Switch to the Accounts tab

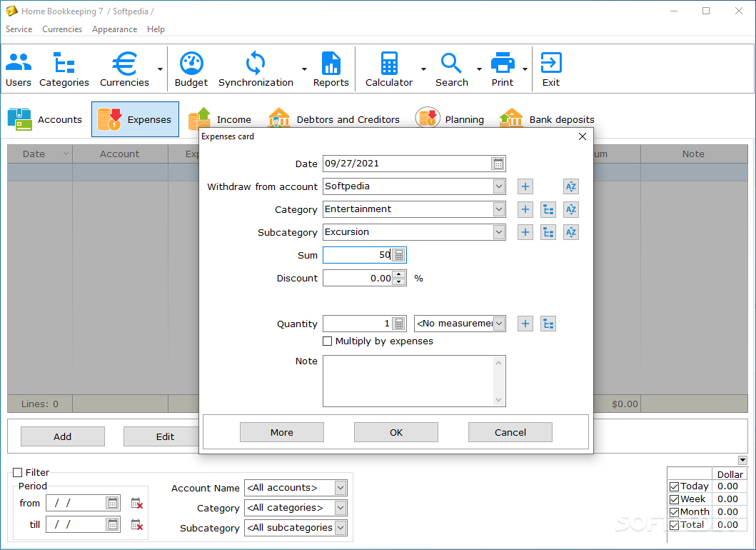tap(45, 119)
